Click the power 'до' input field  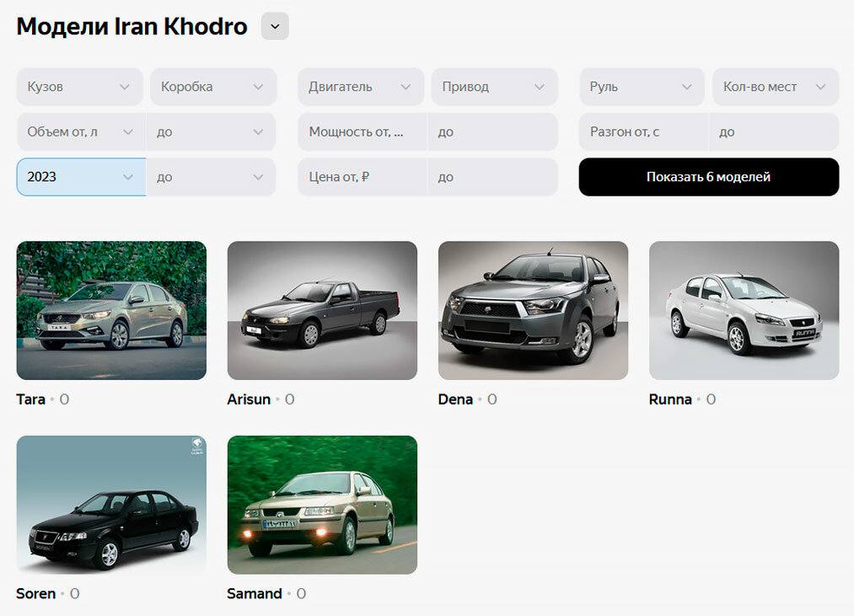point(492,131)
